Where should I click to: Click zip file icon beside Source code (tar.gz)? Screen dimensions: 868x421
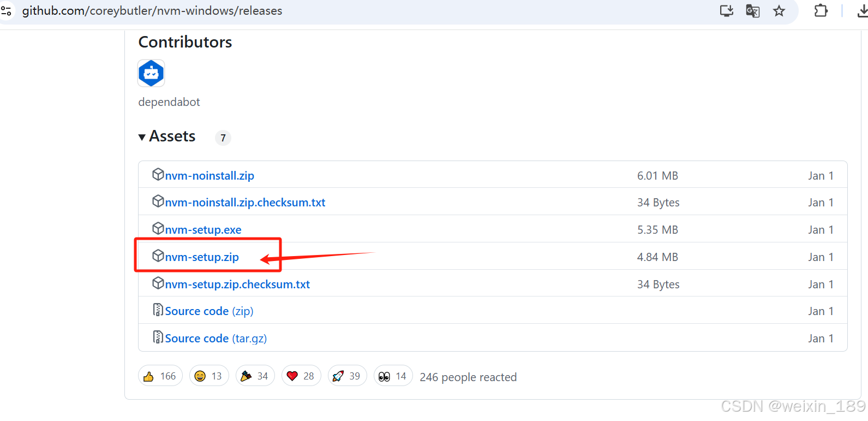158,337
